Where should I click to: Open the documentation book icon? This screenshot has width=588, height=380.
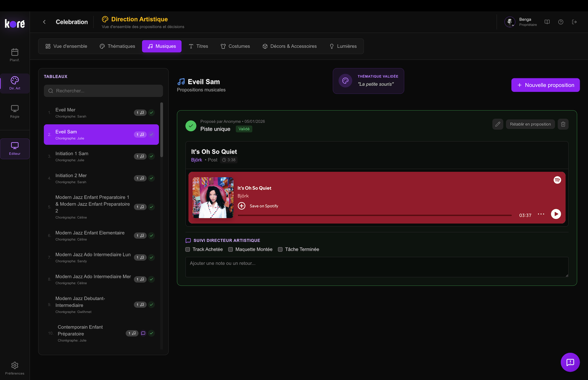[x=547, y=22]
